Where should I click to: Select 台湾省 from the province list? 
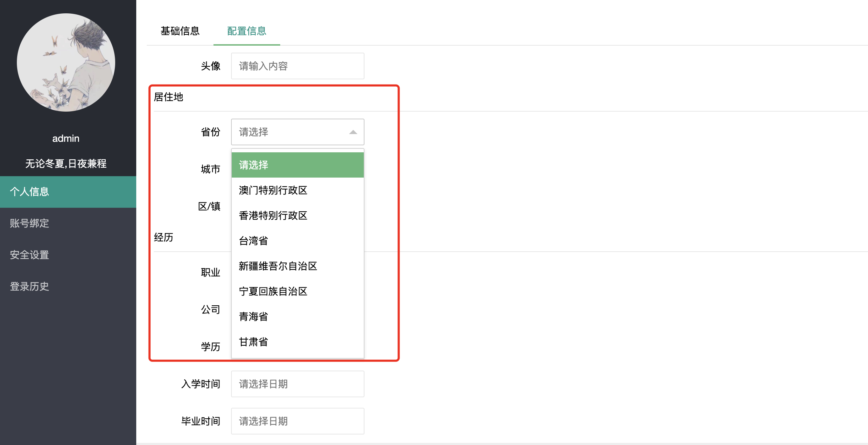click(253, 241)
